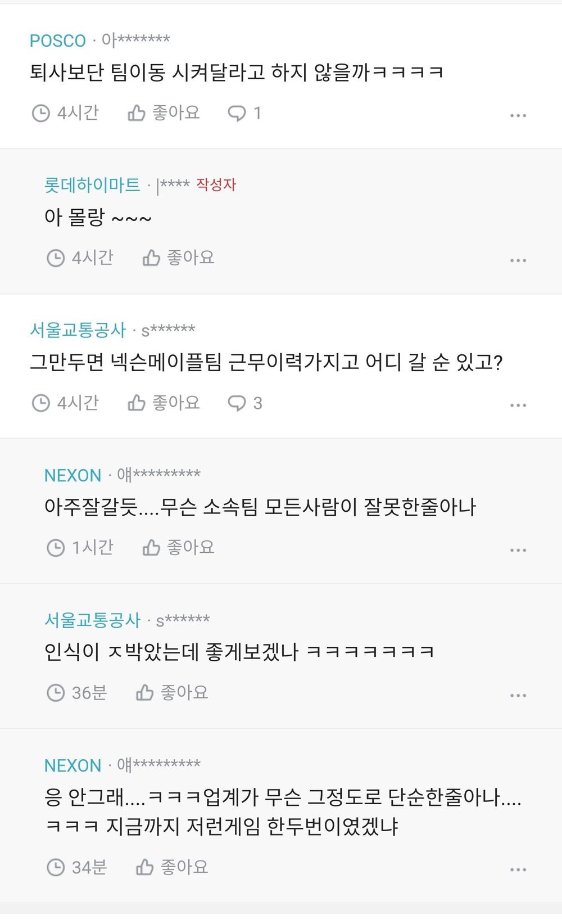Image resolution: width=562 pixels, height=924 pixels.
Task: Open the reply bubble on the POSCO comment
Action: [244, 114]
